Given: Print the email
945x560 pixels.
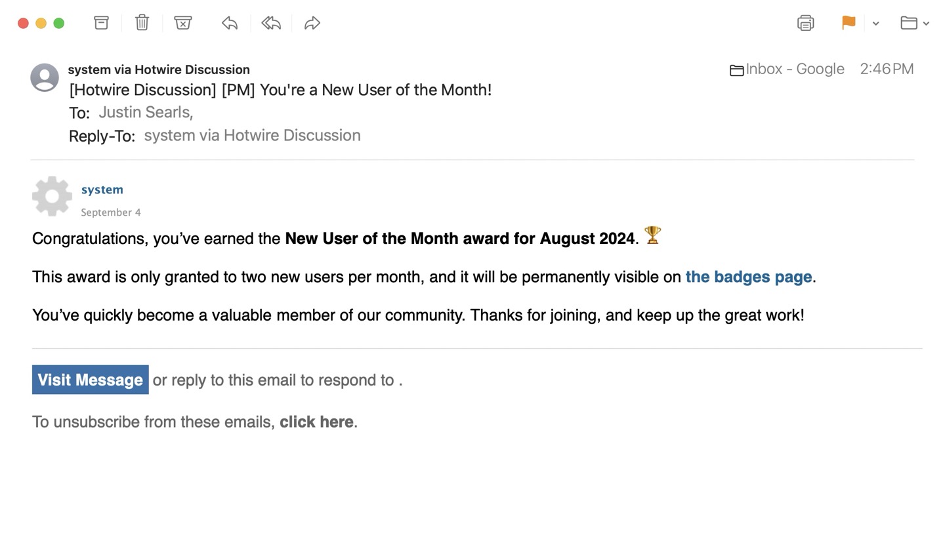Looking at the screenshot, I should (805, 23).
